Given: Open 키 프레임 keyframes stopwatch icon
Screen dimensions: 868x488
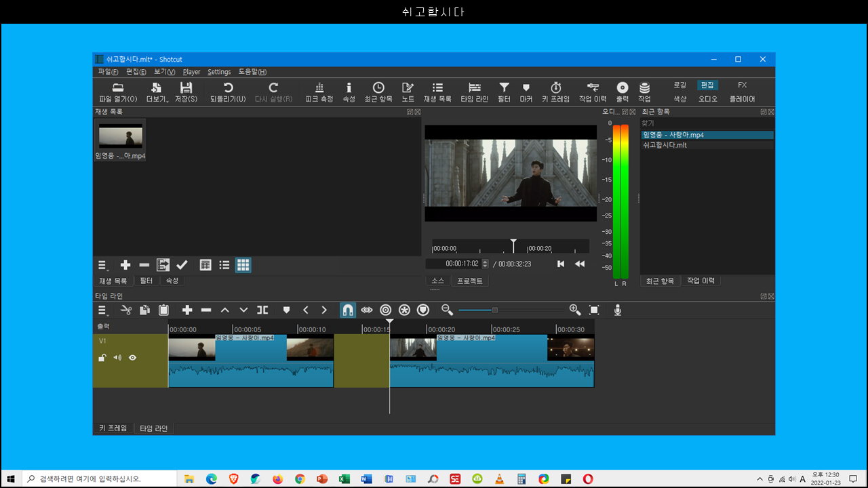Looking at the screenshot, I should 555,92.
